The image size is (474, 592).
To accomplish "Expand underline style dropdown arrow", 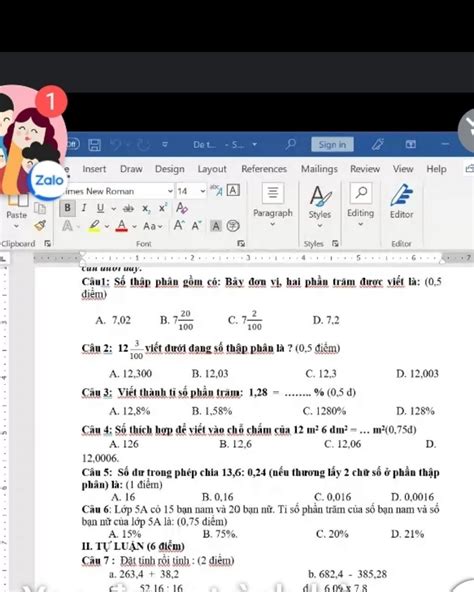I will [113, 208].
